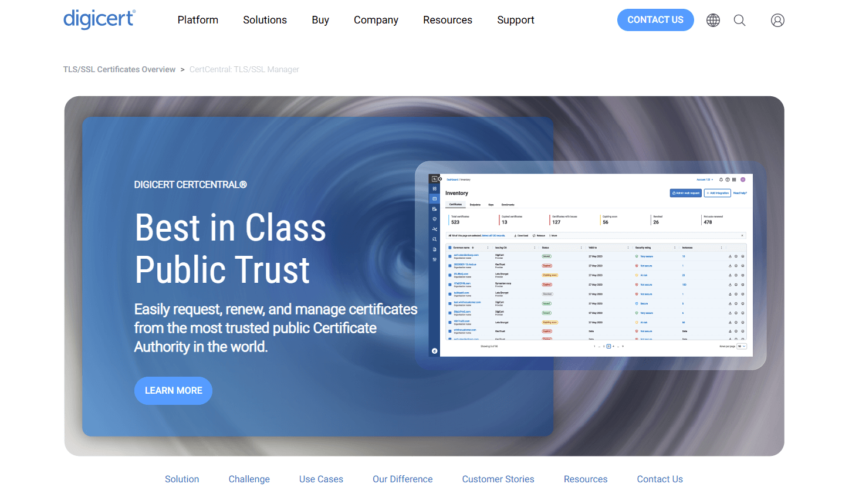Open the Solutions menu
Viewport: 859px width, 504px height.
[265, 20]
